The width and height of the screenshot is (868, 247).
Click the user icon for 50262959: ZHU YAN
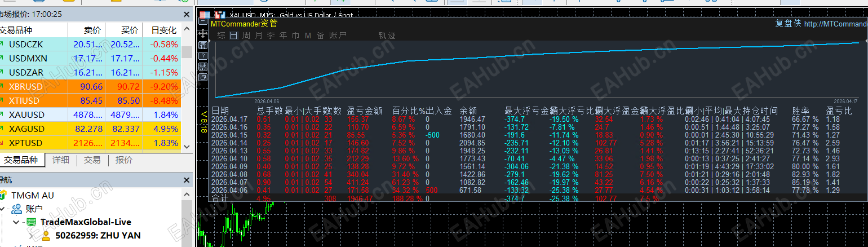click(46, 236)
